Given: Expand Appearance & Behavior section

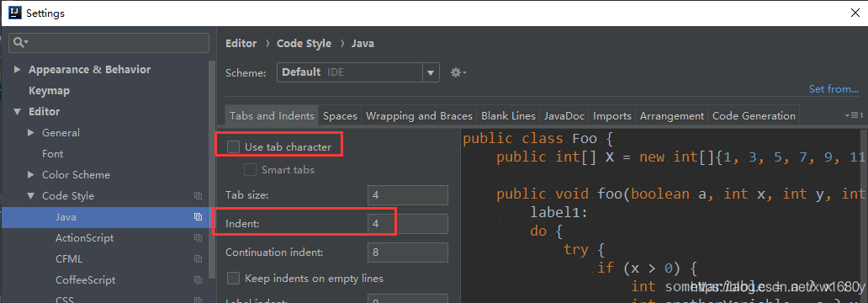Looking at the screenshot, I should click(x=18, y=70).
